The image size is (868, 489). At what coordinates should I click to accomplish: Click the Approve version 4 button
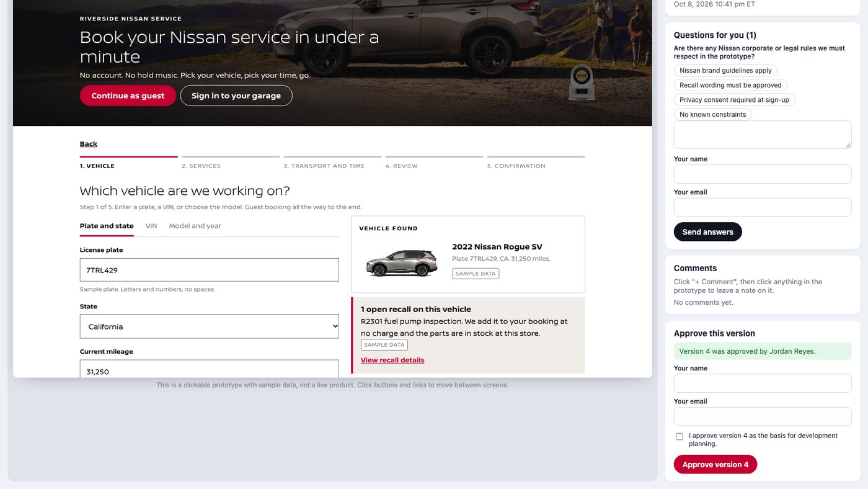tap(715, 464)
